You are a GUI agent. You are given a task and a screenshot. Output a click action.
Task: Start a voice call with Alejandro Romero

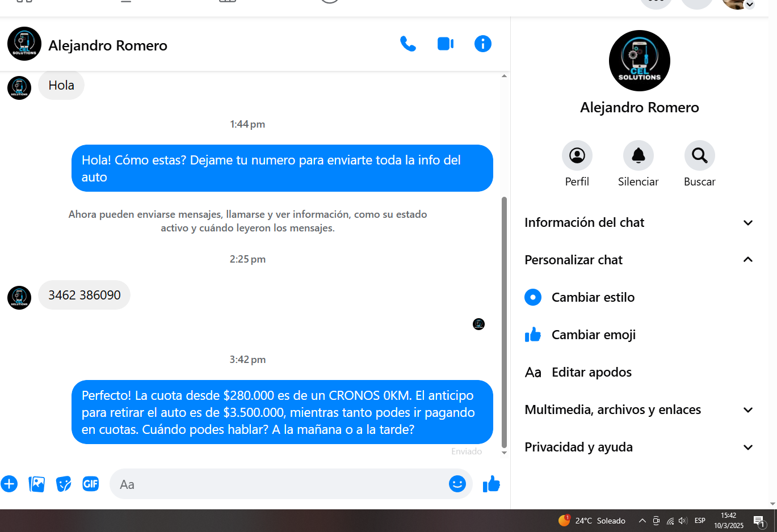(408, 44)
